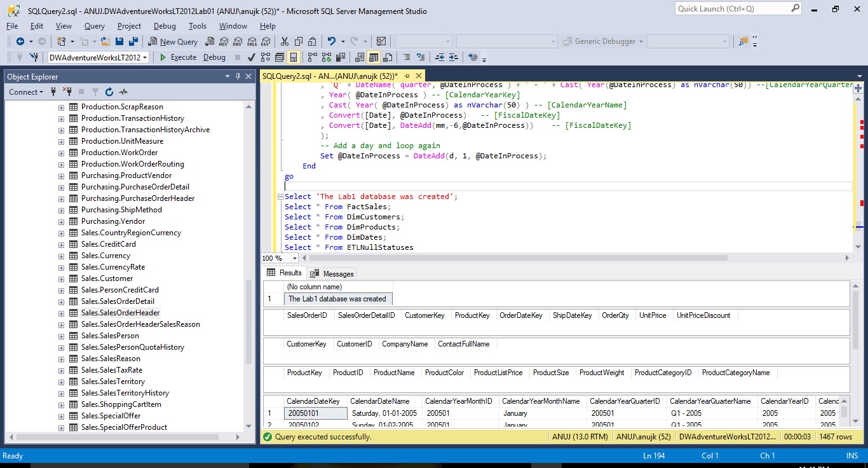The image size is (868, 468).
Task: Create a New Query with toolbar icon
Action: 172,41
